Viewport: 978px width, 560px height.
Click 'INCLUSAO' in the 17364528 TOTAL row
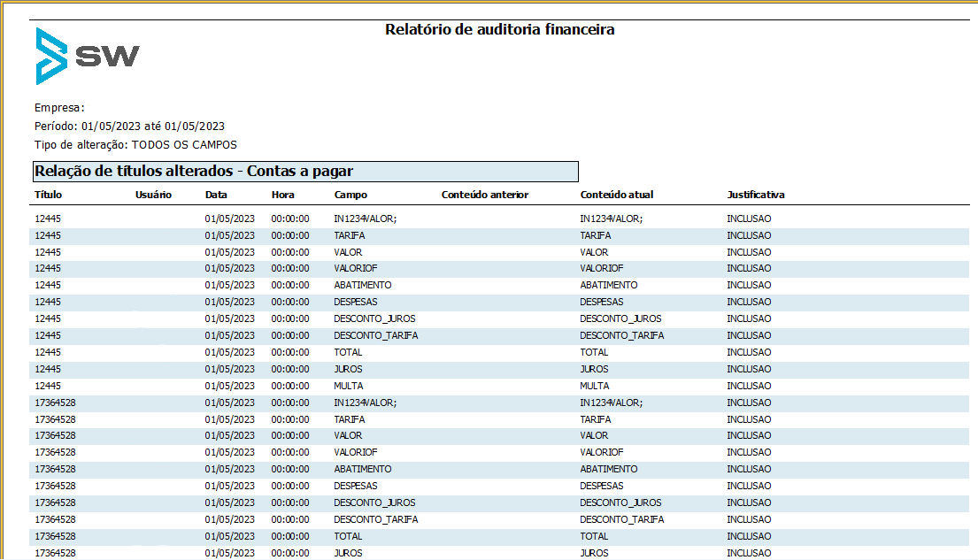(749, 536)
